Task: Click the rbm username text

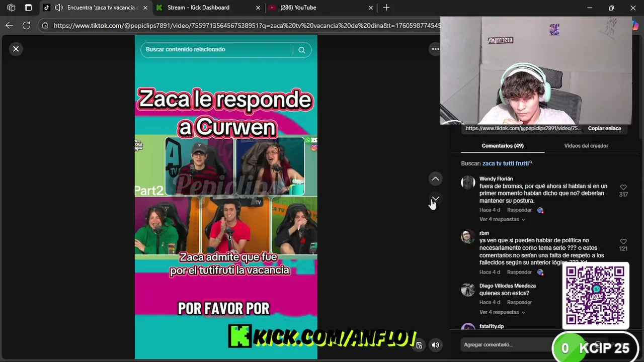Action: (x=484, y=233)
